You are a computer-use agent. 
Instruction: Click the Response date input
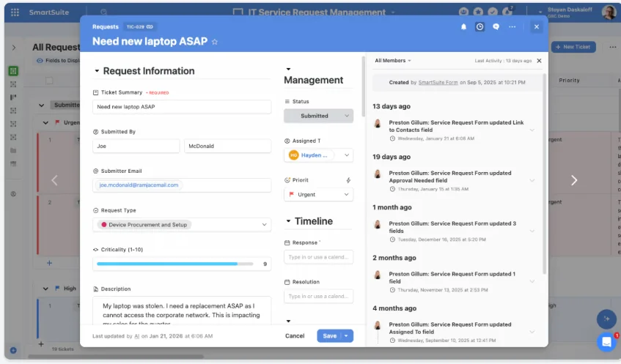318,257
